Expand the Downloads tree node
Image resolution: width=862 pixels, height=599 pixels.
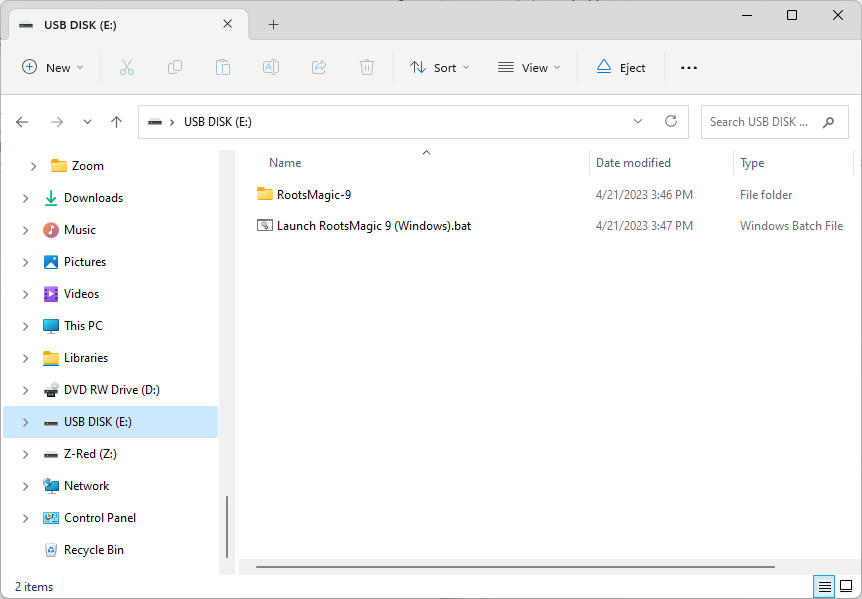pos(25,198)
